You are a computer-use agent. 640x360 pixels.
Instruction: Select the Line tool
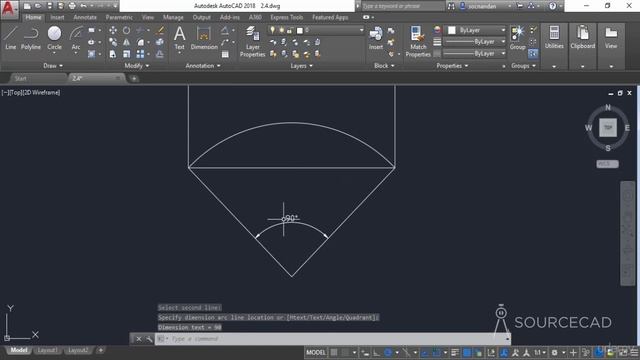(11, 38)
